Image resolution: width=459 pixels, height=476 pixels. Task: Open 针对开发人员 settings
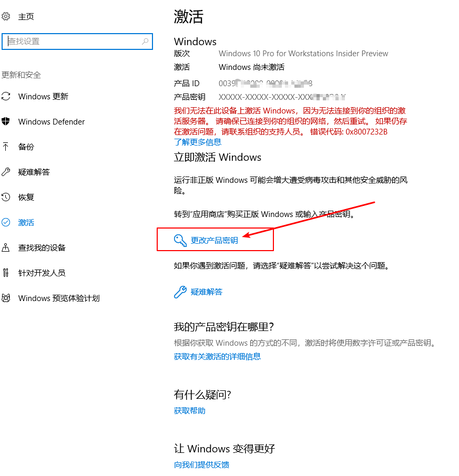click(x=42, y=273)
